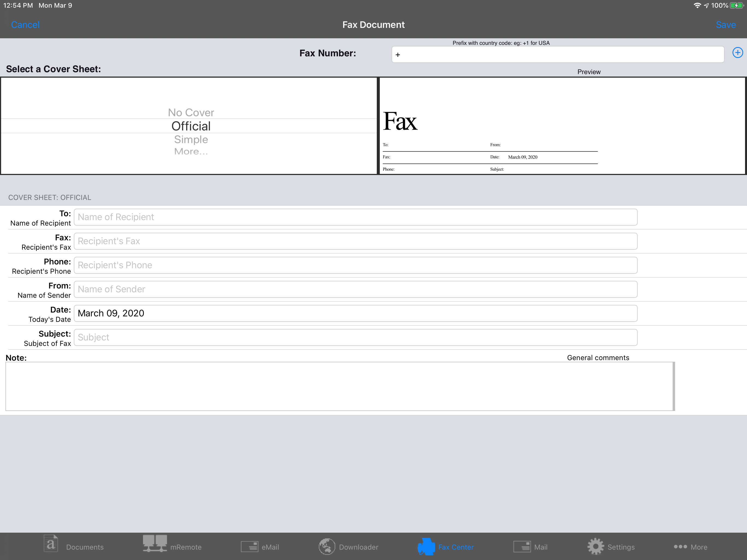Tap the 12:54 PM clock
The width and height of the screenshot is (747, 560).
tap(18, 5)
